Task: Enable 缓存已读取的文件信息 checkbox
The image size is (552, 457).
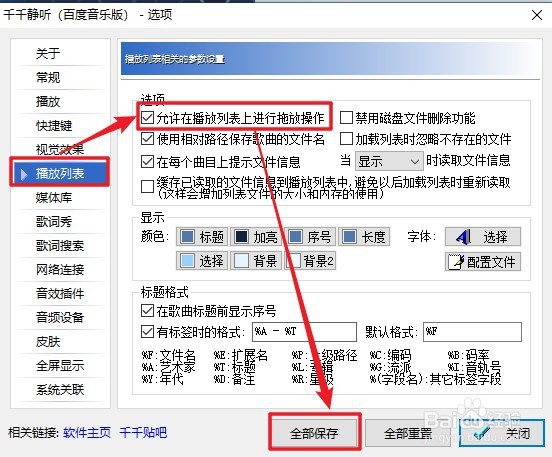Action: tap(147, 187)
